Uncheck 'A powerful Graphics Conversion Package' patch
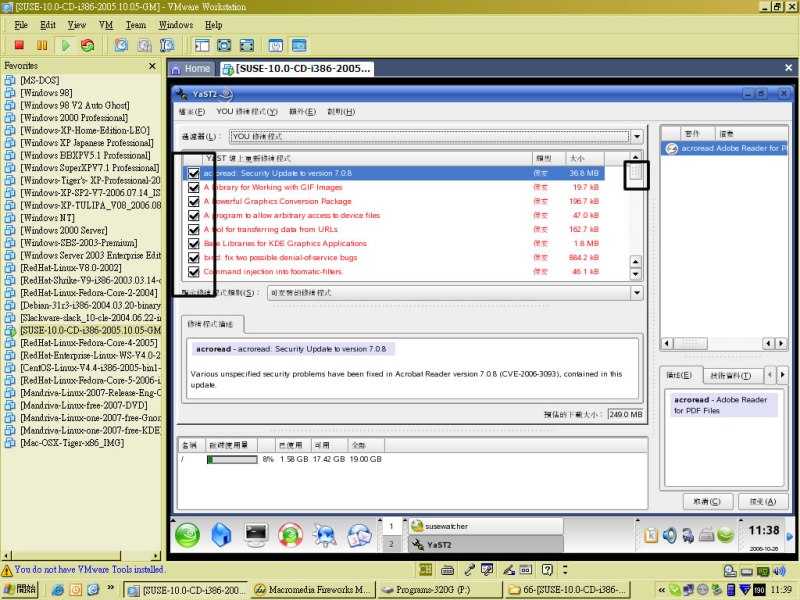 pos(193,201)
